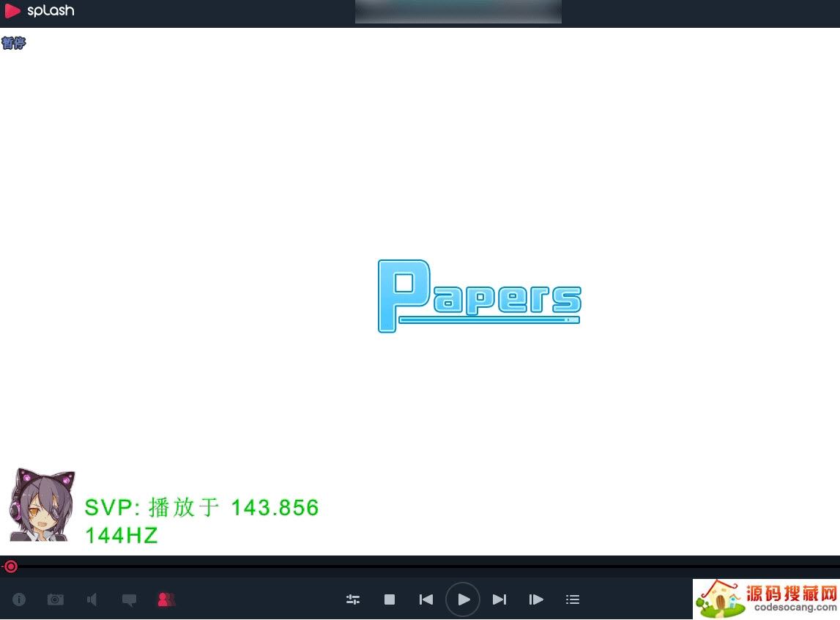
Task: Skip to previous track
Action: tap(426, 599)
